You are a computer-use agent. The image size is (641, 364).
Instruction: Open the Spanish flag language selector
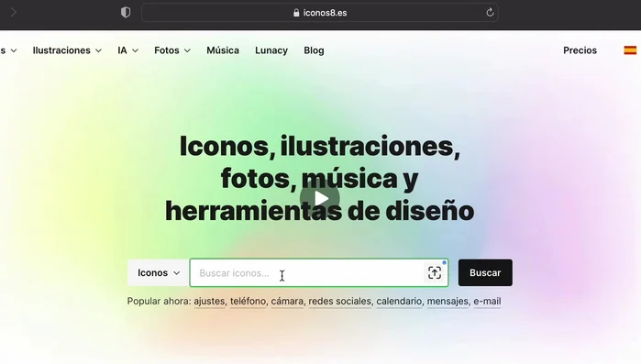click(x=630, y=50)
